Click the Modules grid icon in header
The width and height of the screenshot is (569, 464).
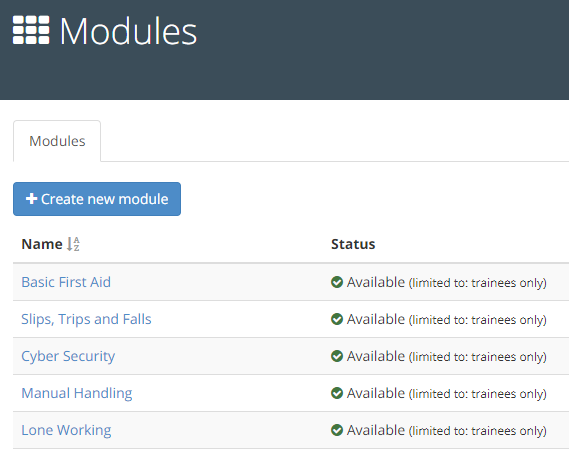(31, 30)
